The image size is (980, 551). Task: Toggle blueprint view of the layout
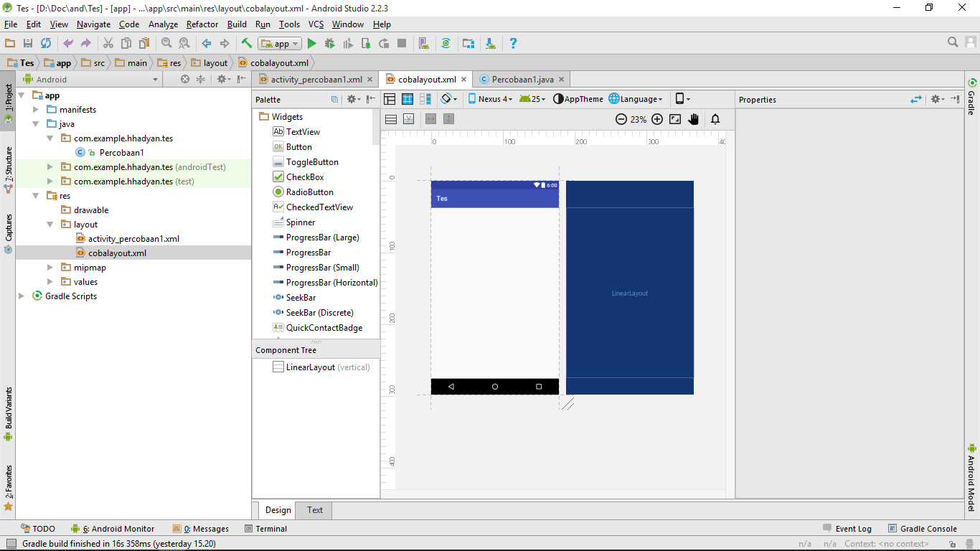click(407, 98)
